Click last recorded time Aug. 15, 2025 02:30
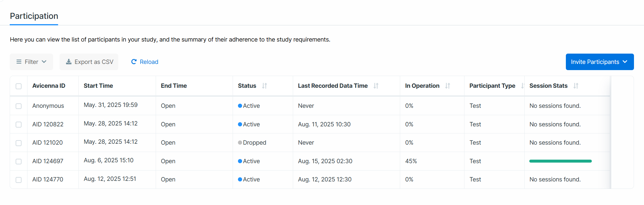The image size is (644, 205). (x=325, y=161)
